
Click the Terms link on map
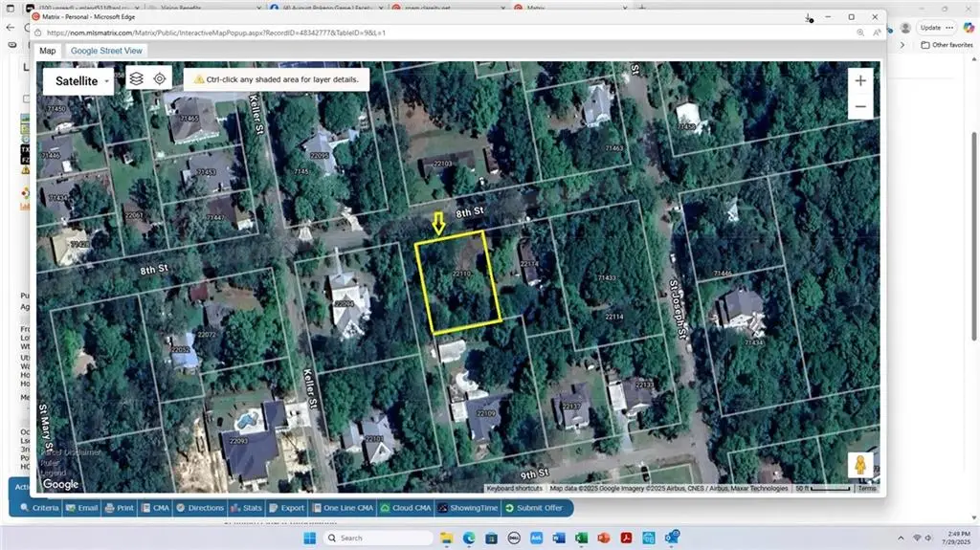tap(867, 488)
